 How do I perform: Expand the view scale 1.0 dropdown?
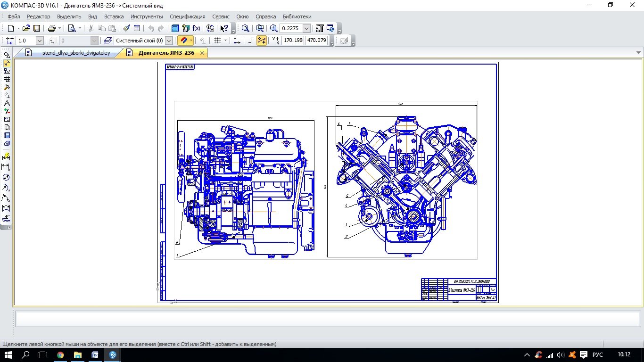click(x=39, y=41)
